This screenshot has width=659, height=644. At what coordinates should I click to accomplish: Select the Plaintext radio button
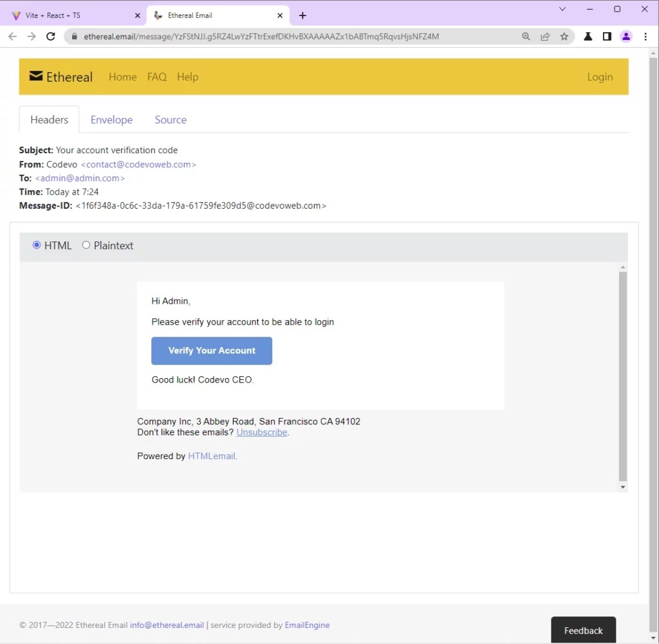coord(86,245)
